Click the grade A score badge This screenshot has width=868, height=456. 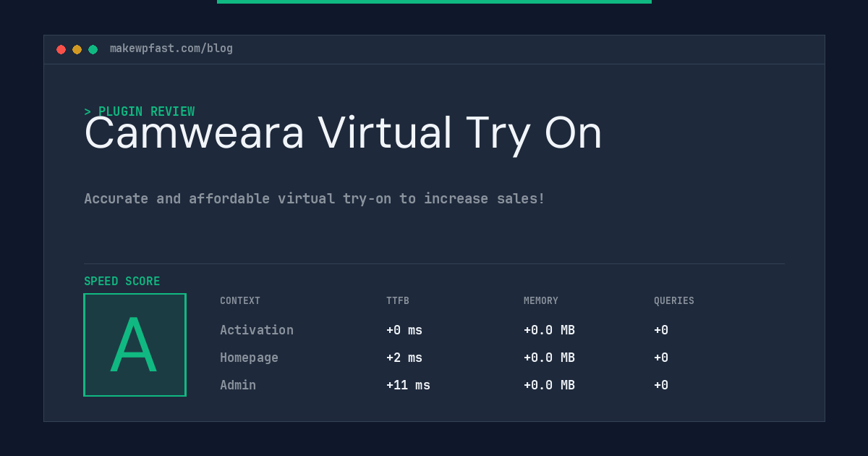coord(135,345)
